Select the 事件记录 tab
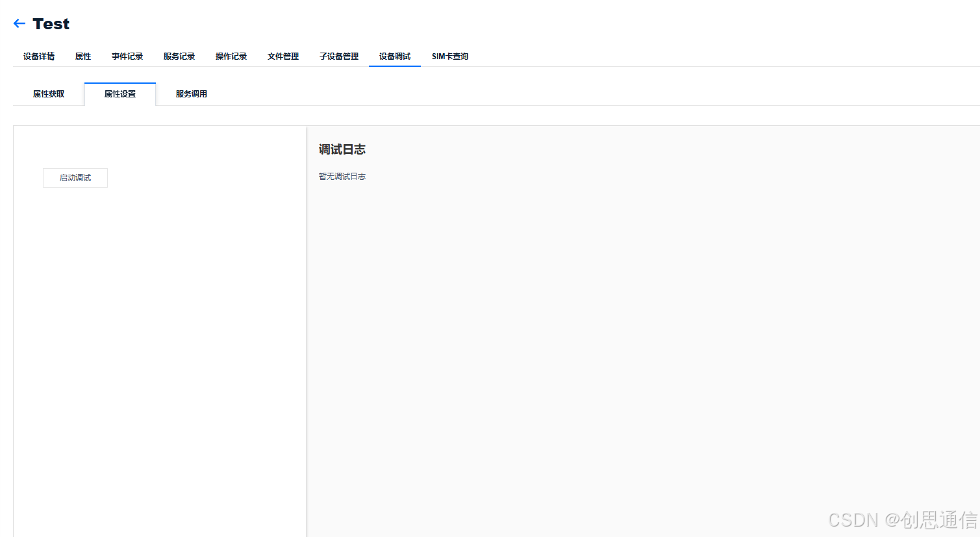 [127, 56]
